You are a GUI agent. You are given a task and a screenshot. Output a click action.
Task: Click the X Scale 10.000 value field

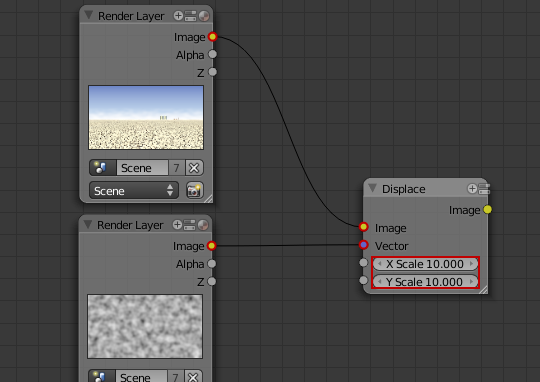[425, 264]
